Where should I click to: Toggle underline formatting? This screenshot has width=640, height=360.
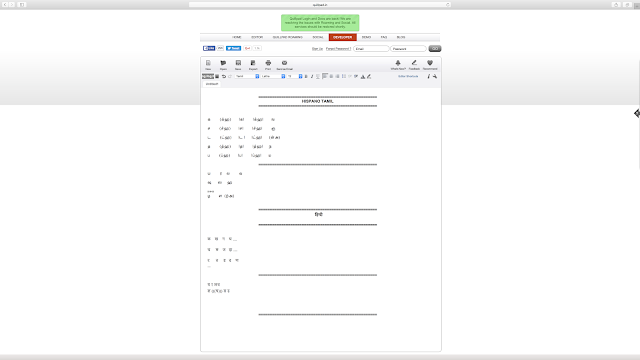coord(318,76)
